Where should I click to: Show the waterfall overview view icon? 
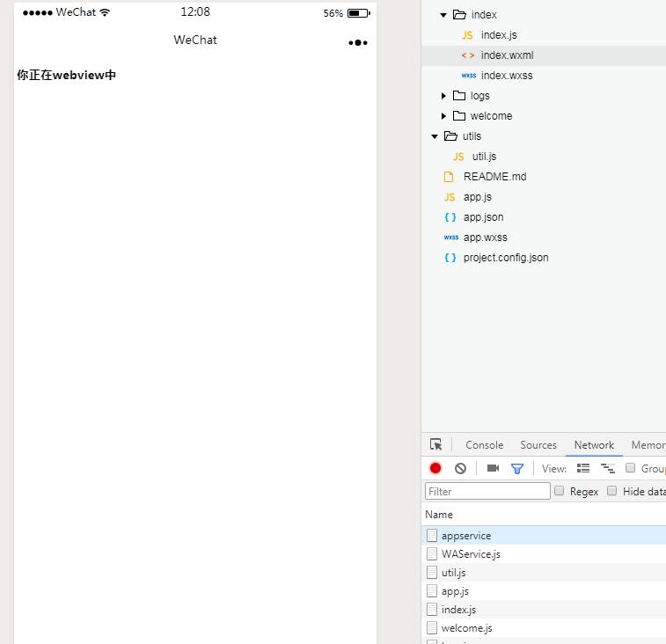[608, 468]
